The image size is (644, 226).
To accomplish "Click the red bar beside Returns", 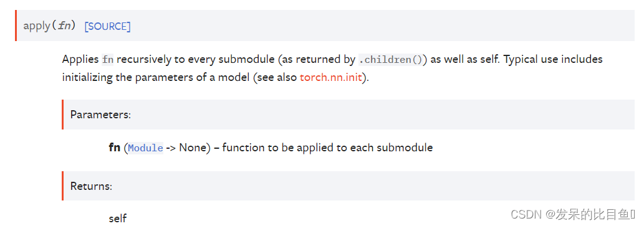I will tap(62, 186).
